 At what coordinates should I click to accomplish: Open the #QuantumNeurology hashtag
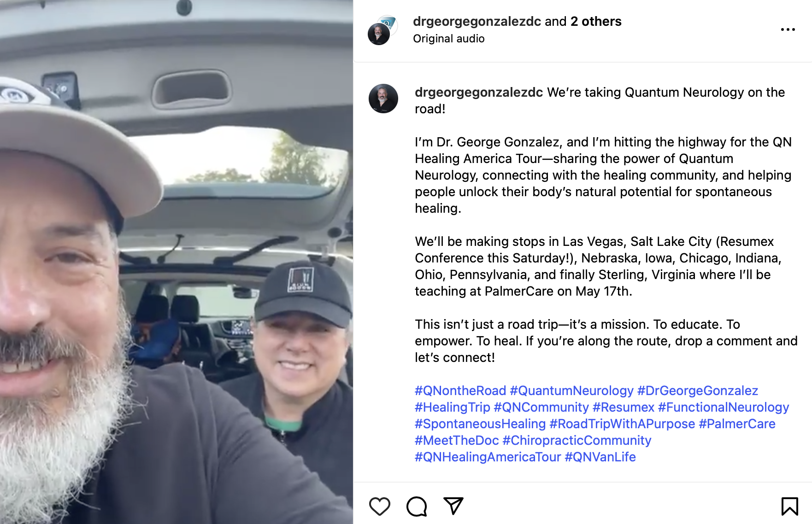click(571, 390)
